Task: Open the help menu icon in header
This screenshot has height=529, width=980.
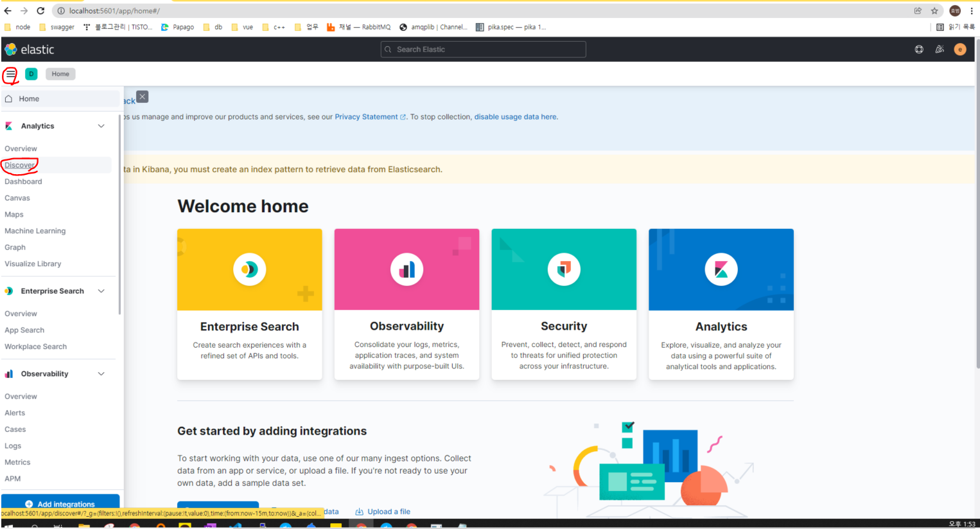Action: point(919,49)
